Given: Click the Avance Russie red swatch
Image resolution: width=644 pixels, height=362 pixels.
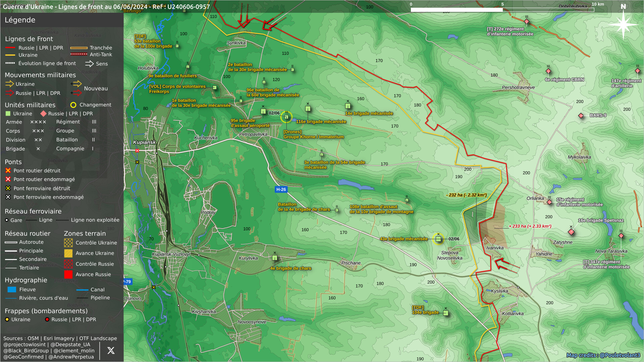Looking at the screenshot, I should pos(68,275).
